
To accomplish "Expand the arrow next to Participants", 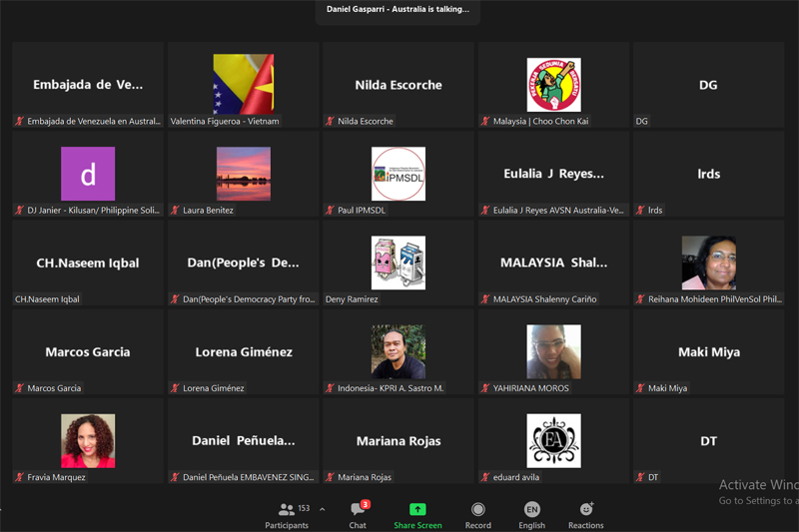I will pos(322,509).
